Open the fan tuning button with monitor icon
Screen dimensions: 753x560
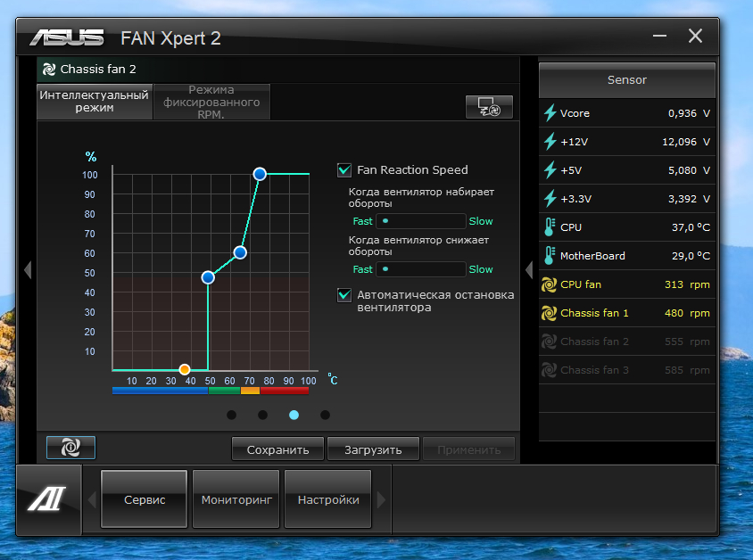pos(489,106)
